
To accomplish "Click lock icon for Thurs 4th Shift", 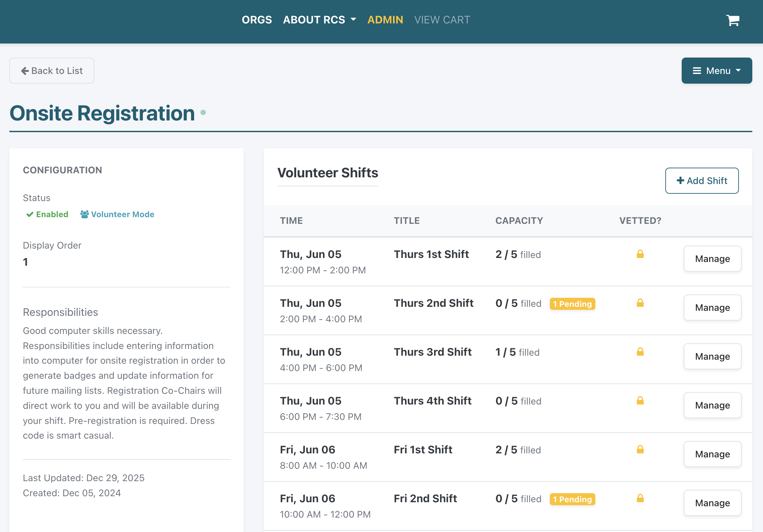I will coord(640,401).
